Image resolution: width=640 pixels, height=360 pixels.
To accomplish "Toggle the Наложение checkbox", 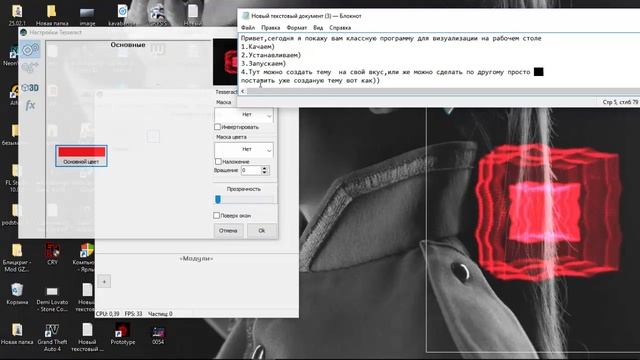I will pos(218,162).
